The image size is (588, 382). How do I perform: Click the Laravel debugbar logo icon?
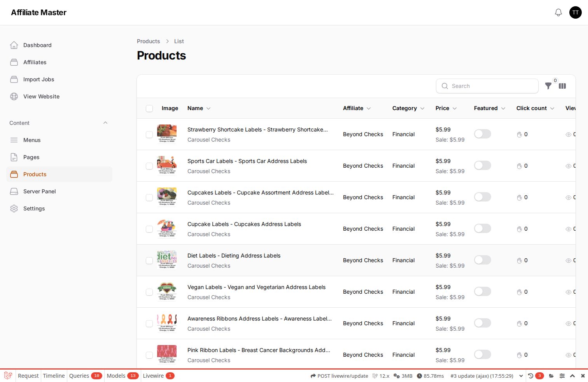pyautogui.click(x=8, y=375)
